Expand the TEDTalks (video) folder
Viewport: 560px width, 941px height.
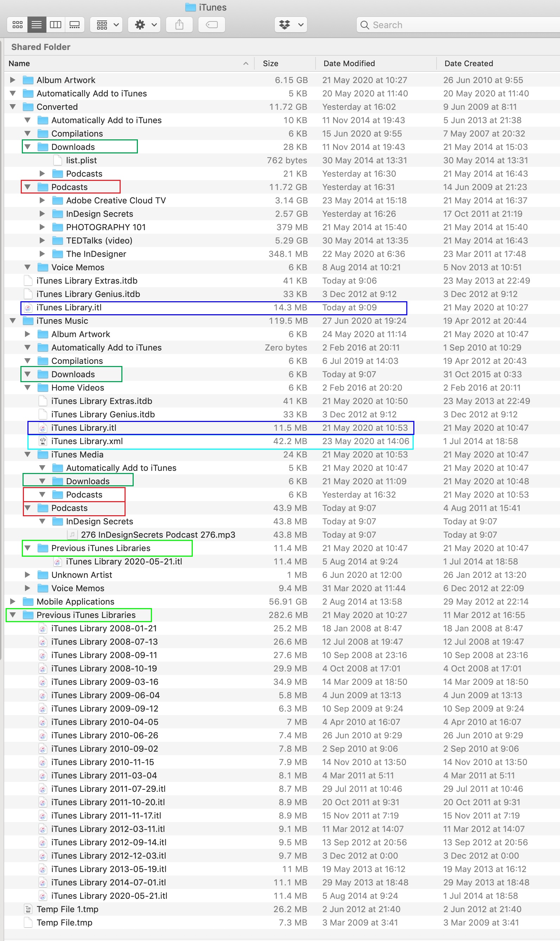pos(42,240)
